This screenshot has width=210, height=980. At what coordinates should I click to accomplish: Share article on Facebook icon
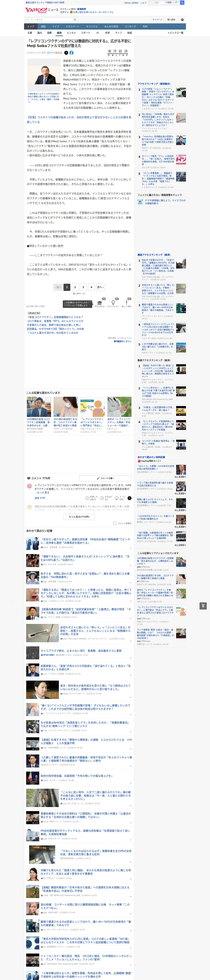pos(71,53)
